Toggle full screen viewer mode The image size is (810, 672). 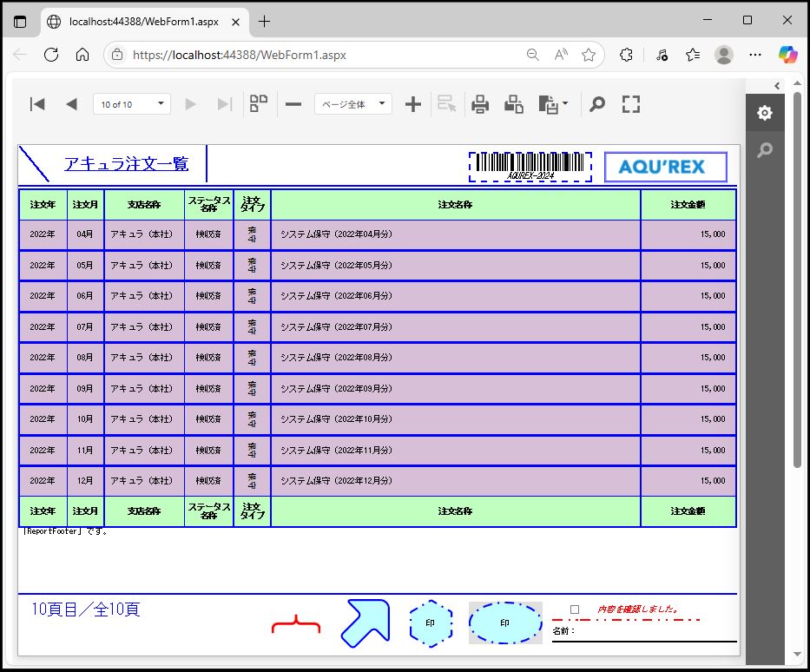pyautogui.click(x=631, y=104)
